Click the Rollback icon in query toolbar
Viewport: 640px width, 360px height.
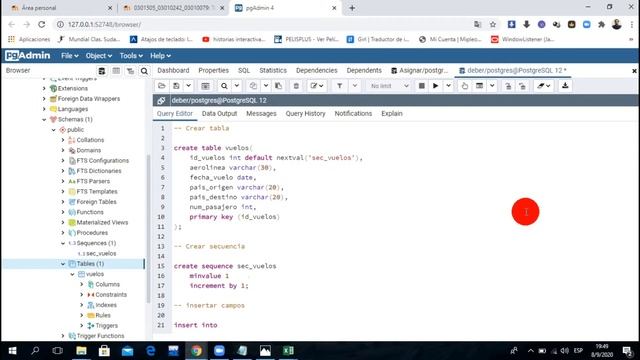pyautogui.click(x=522, y=86)
